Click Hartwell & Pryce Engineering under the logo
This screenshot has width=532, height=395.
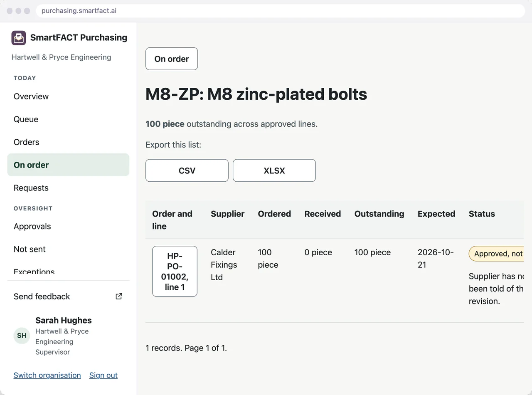pyautogui.click(x=62, y=57)
